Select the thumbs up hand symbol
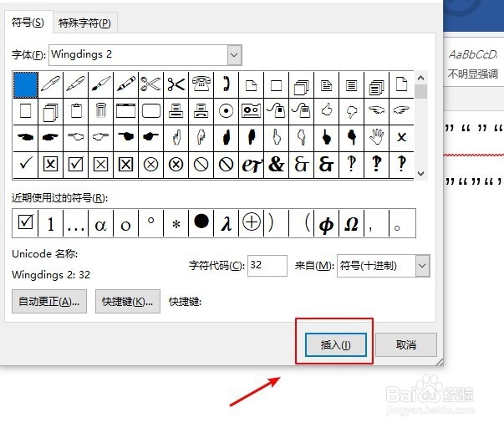The width and height of the screenshot is (504, 428). (327, 111)
